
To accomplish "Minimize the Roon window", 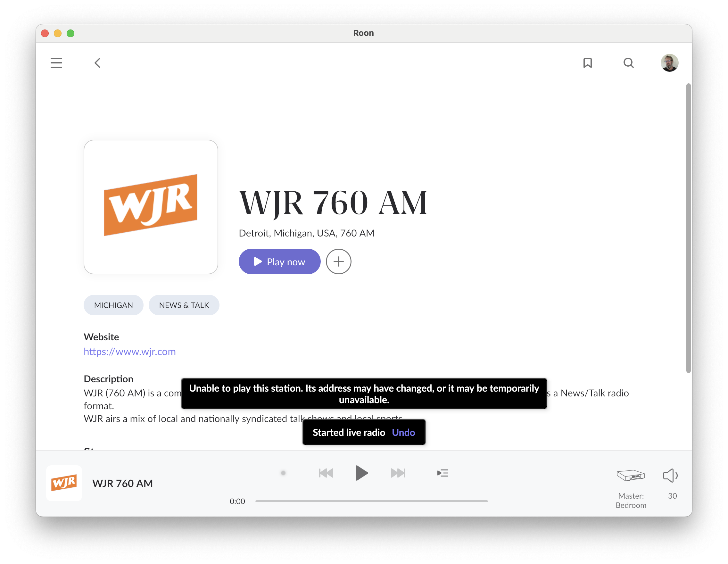I will (58, 33).
